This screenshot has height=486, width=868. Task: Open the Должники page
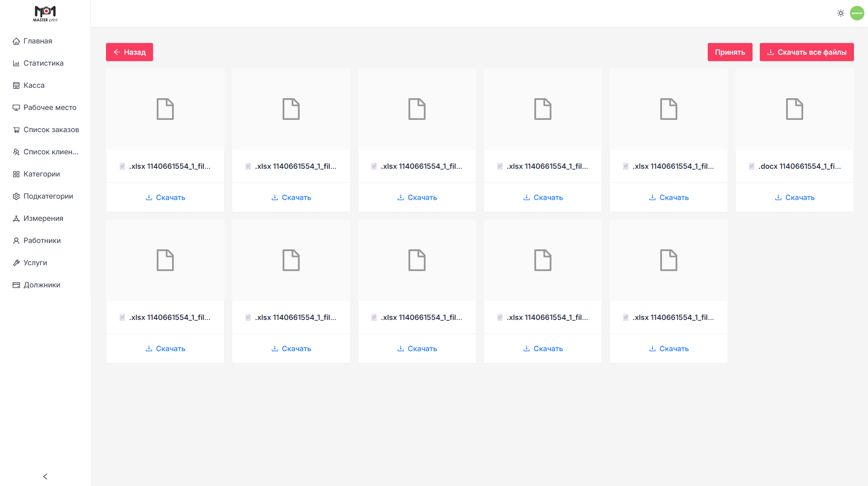(x=42, y=285)
